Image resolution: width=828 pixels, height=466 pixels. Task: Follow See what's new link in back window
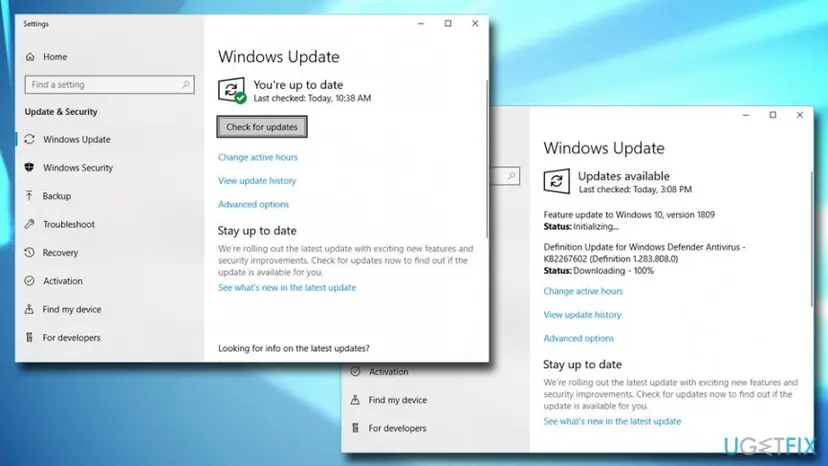[x=612, y=421]
